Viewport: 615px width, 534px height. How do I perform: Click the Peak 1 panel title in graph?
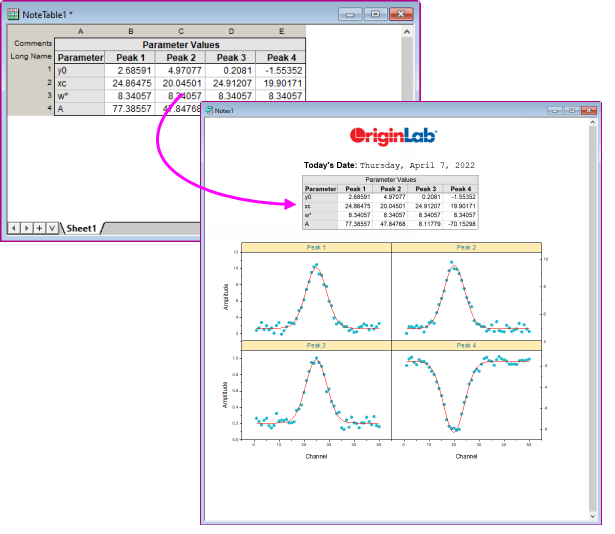coord(316,247)
